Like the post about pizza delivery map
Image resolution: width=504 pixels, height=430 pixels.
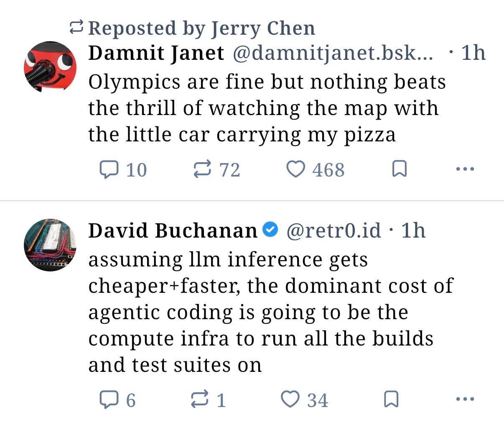295,169
